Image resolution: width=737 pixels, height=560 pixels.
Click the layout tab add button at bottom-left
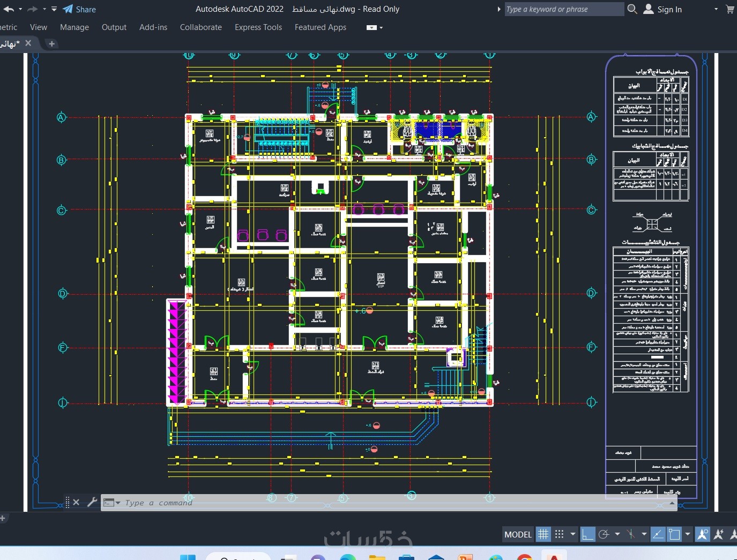point(3,518)
